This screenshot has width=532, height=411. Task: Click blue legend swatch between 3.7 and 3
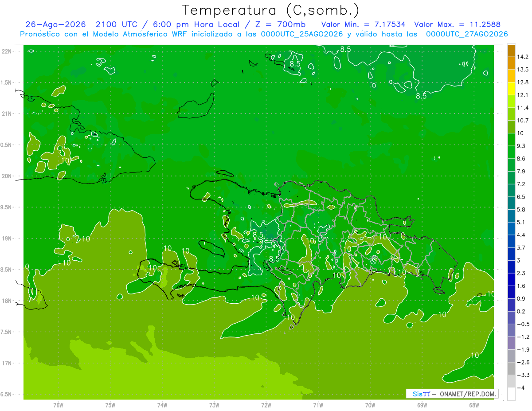[511, 254]
